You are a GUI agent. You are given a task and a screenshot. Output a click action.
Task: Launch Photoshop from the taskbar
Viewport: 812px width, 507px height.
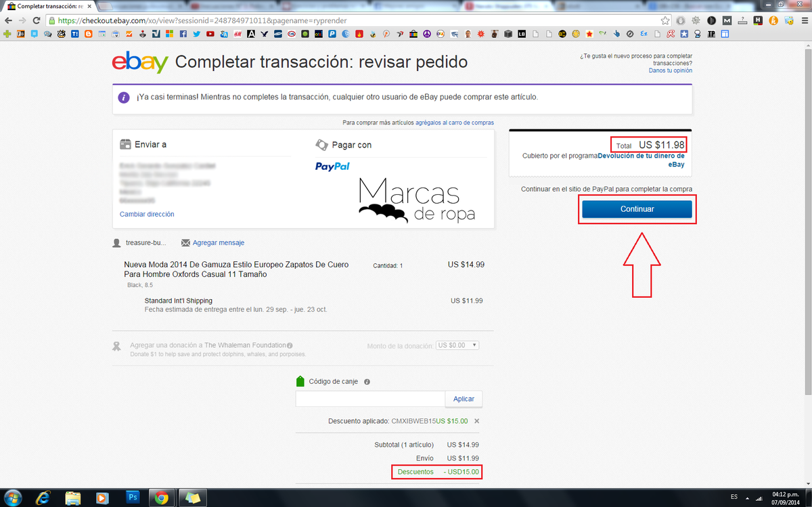tap(133, 498)
